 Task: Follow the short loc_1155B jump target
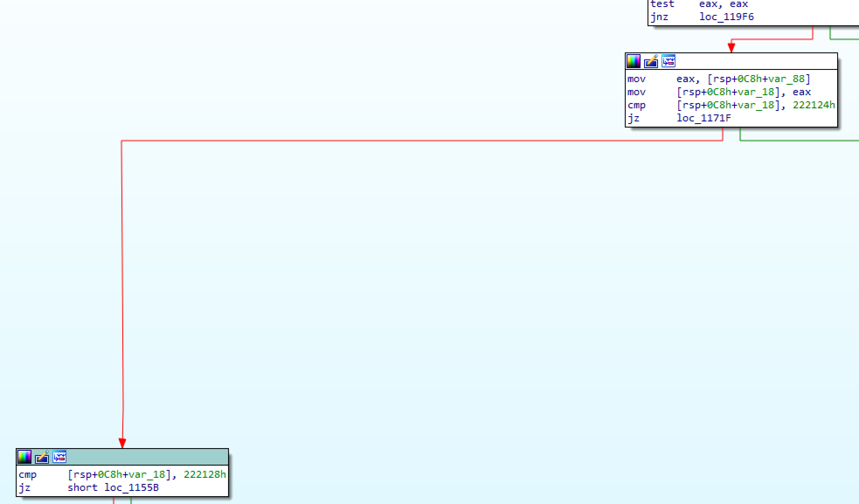pyautogui.click(x=131, y=487)
